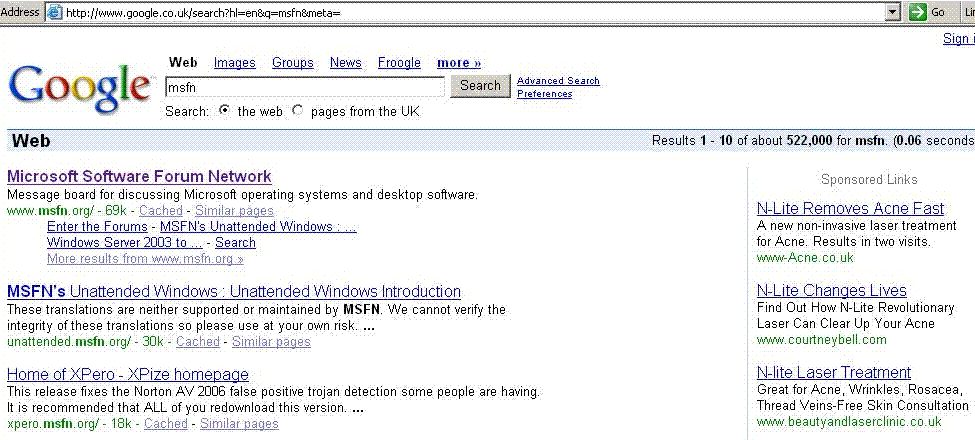Switch to Groups search
The image size is (975, 440).
(293, 63)
